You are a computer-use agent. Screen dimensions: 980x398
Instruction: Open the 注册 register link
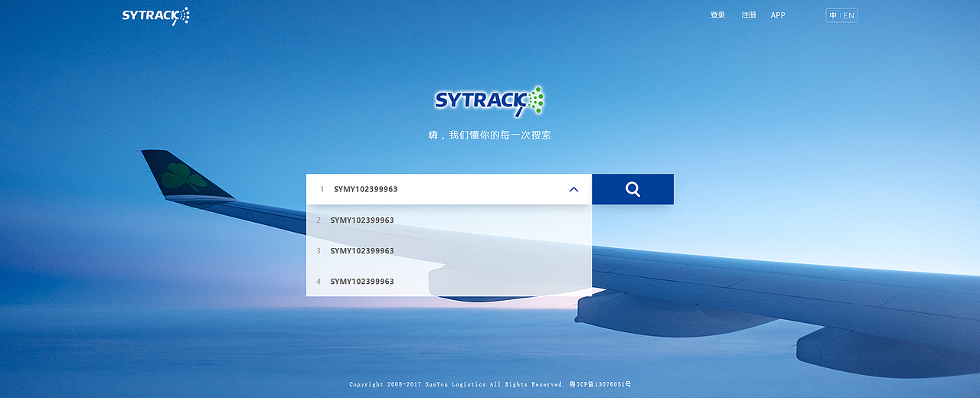pyautogui.click(x=749, y=15)
